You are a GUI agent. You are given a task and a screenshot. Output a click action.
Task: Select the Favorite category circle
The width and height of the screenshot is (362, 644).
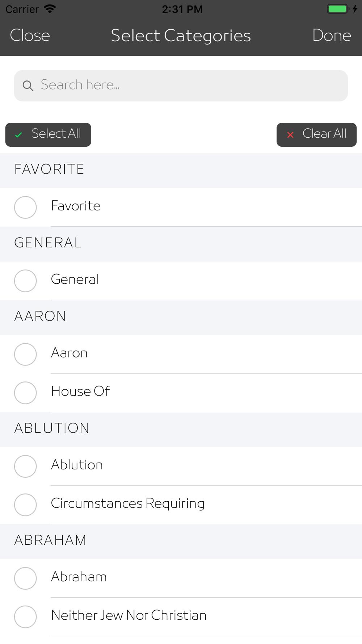point(25,207)
